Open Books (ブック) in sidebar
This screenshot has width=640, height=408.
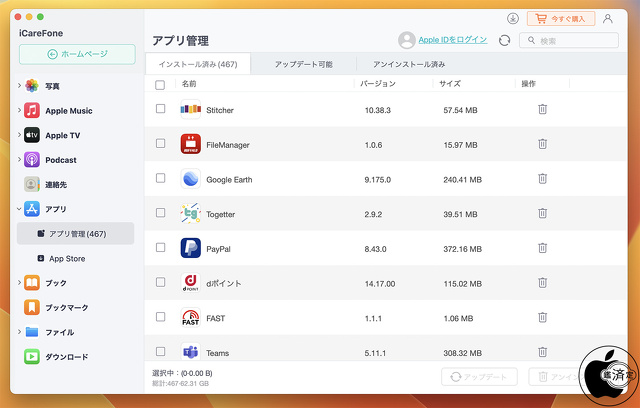pyautogui.click(x=32, y=283)
